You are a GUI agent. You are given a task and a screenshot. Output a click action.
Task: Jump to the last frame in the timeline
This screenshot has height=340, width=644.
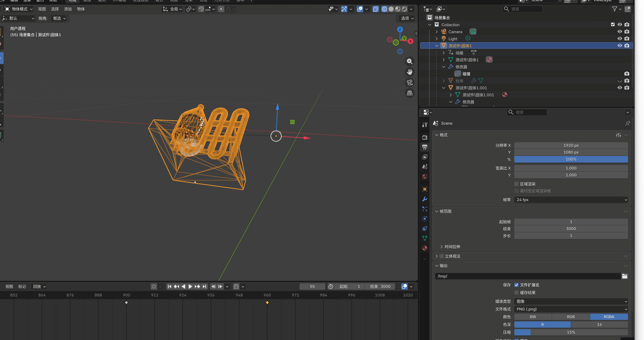[204, 287]
